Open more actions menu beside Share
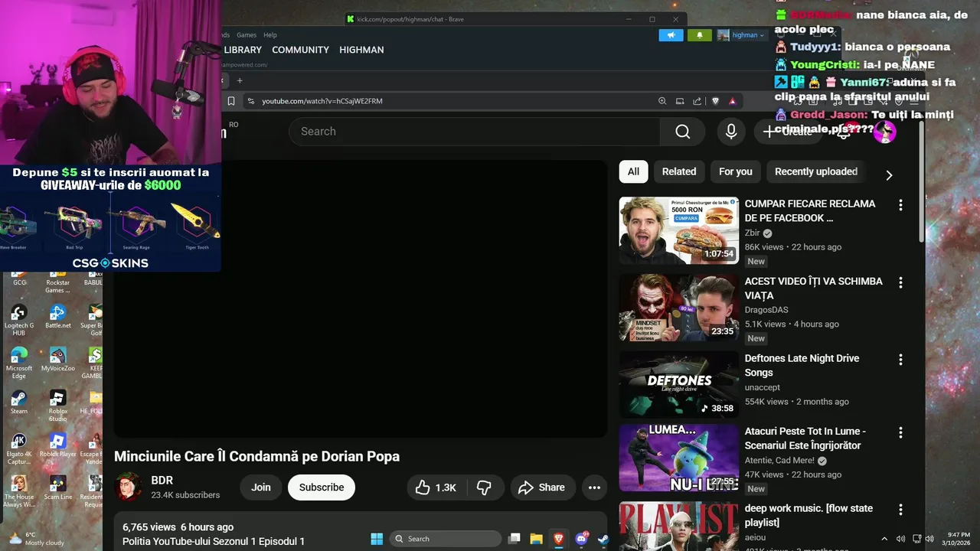980x551 pixels. 594,487
